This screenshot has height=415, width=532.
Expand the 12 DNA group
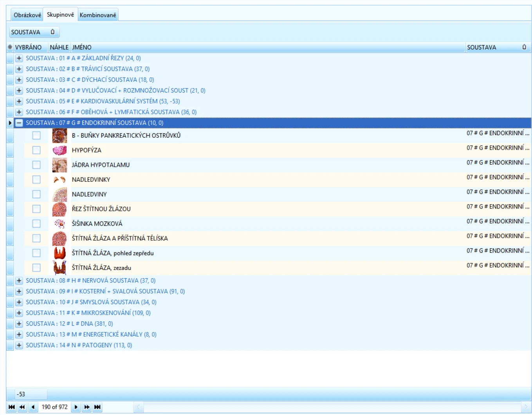[x=19, y=324]
